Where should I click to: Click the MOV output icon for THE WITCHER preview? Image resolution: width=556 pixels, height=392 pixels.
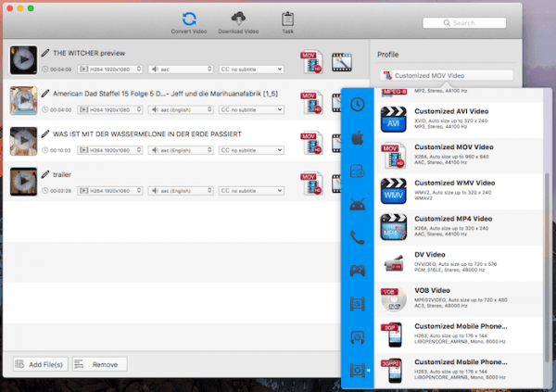point(310,62)
